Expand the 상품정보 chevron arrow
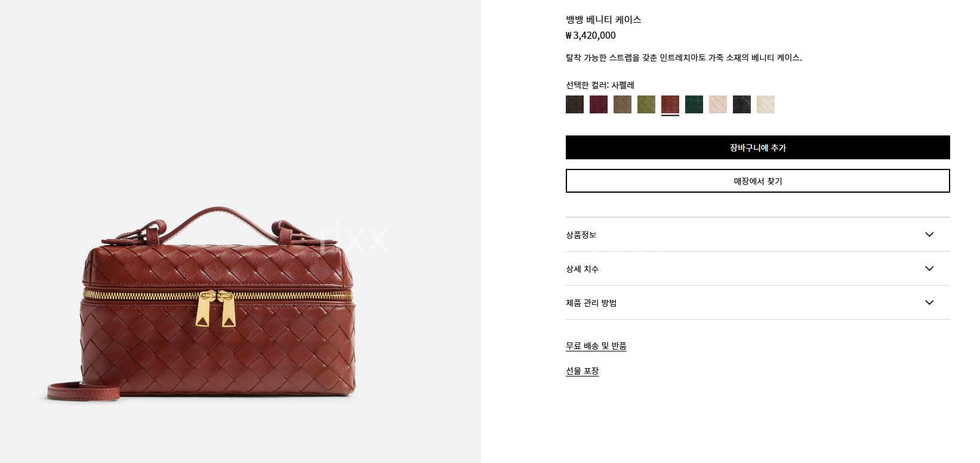The image size is (980, 463). [929, 234]
